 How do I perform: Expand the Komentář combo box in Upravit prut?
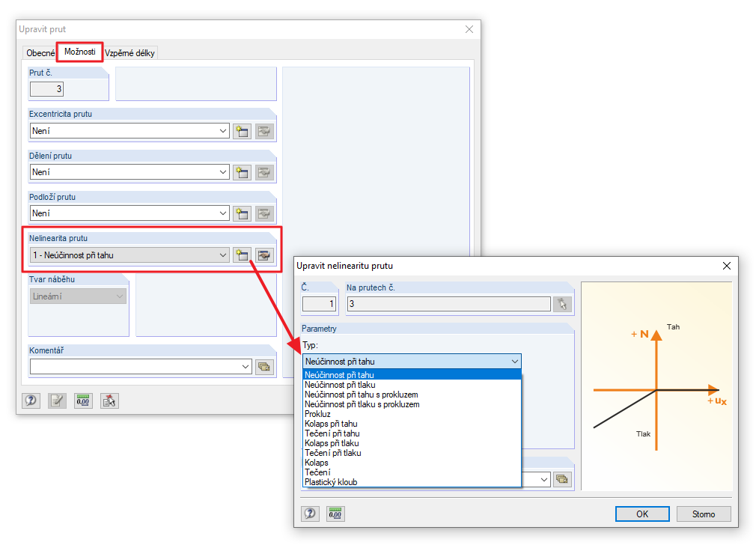pos(246,367)
